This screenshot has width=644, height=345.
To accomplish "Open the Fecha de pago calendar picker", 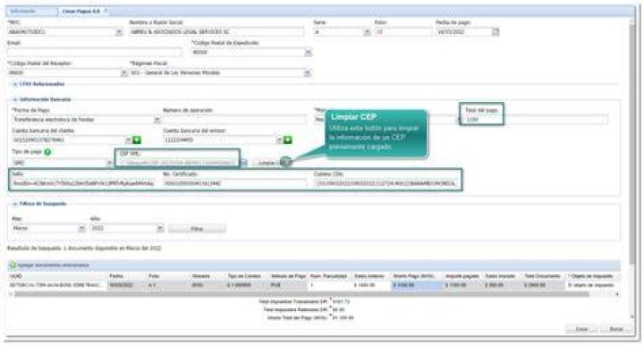I will pyautogui.click(x=496, y=32).
